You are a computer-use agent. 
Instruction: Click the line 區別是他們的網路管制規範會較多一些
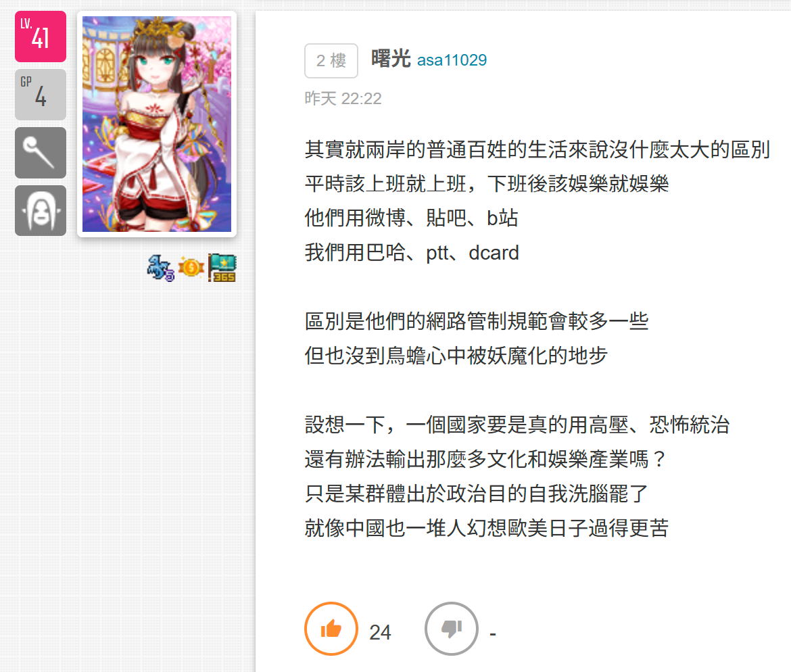(477, 321)
